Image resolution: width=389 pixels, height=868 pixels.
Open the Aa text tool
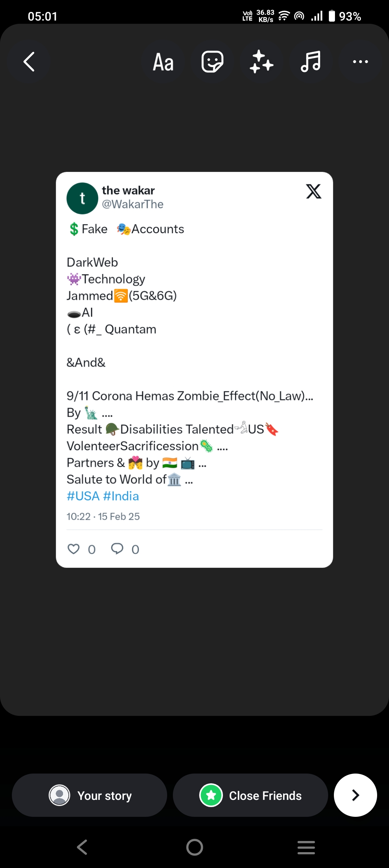click(163, 62)
